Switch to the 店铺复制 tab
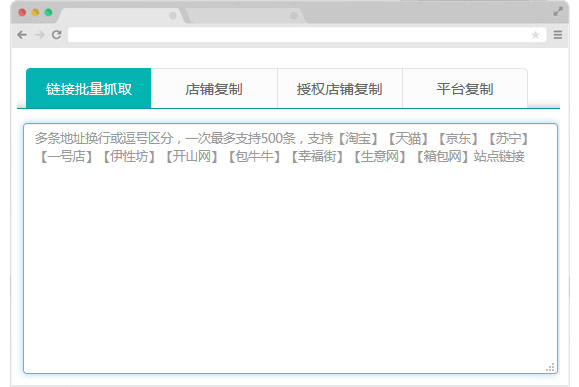Image resolution: width=579 pixels, height=387 pixels. tap(214, 89)
